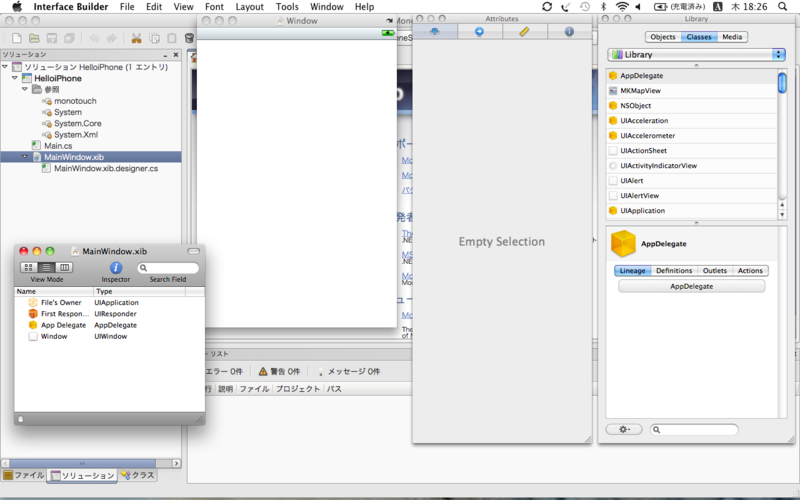The image size is (800, 500).
Task: Collapse the HelloiPhone project node
Action: (x=15, y=78)
